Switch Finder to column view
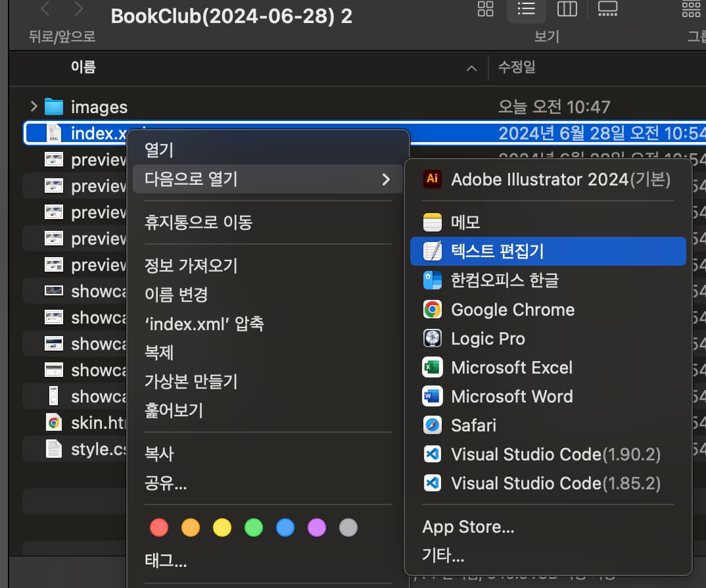This screenshot has height=588, width=706. [x=567, y=10]
